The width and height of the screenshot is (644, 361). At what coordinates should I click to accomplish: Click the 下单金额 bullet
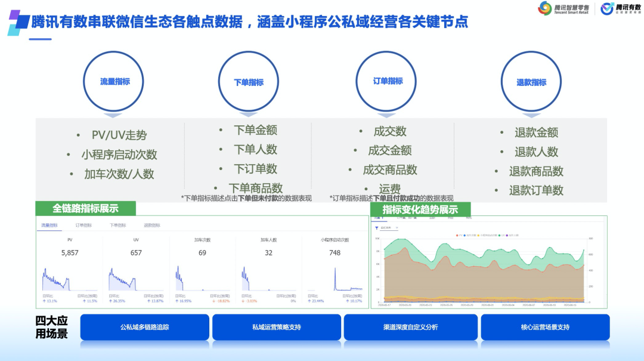[x=255, y=130]
